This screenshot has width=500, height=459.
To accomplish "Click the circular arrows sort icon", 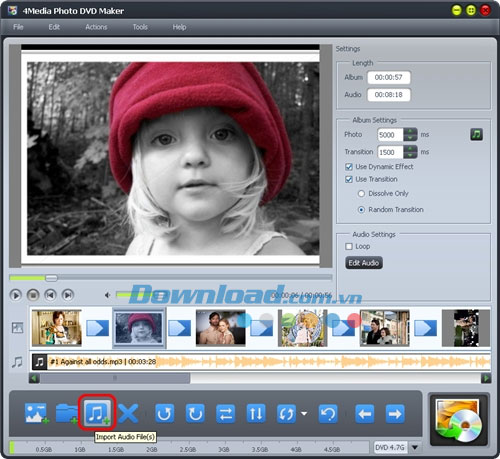I will pos(286,413).
